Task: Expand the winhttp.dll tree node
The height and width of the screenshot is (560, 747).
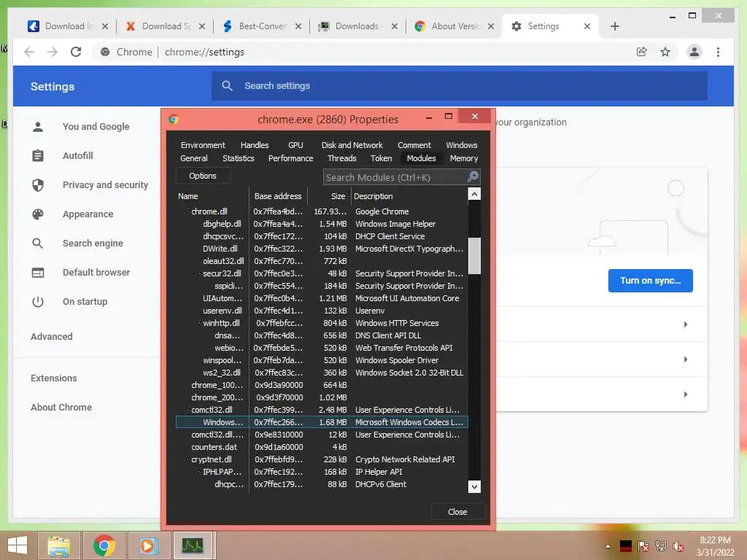Action: pyautogui.click(x=198, y=323)
